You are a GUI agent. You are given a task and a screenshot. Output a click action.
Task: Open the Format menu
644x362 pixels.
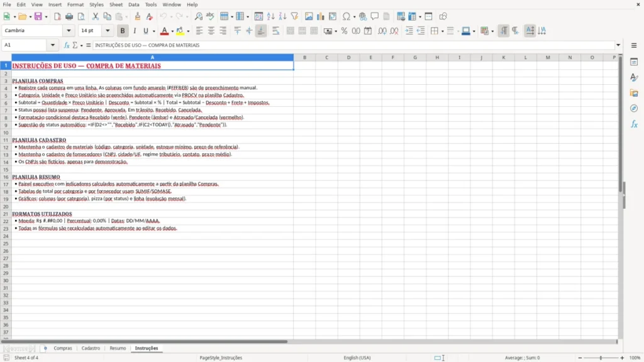tap(75, 4)
